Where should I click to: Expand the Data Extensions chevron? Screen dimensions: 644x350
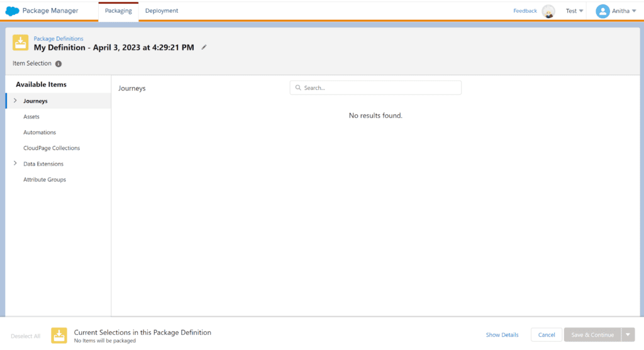[x=15, y=164]
